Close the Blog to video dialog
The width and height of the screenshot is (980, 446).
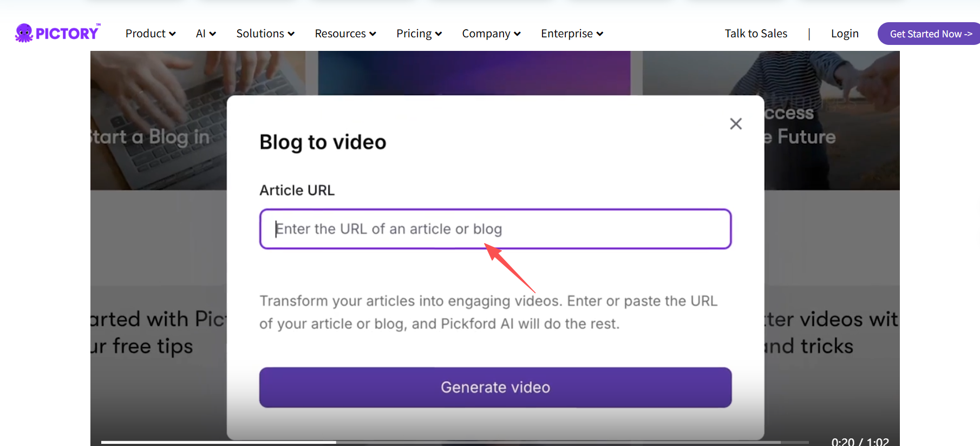click(736, 124)
